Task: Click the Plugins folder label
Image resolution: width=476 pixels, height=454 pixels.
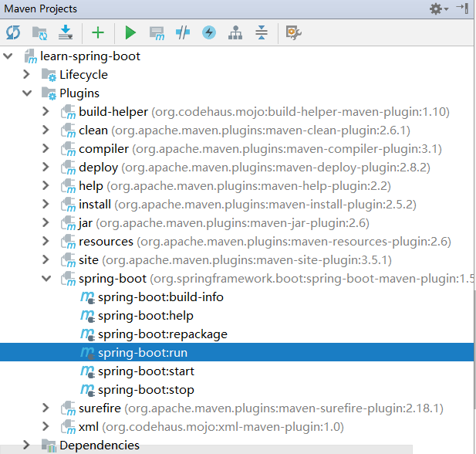Action: [79, 93]
